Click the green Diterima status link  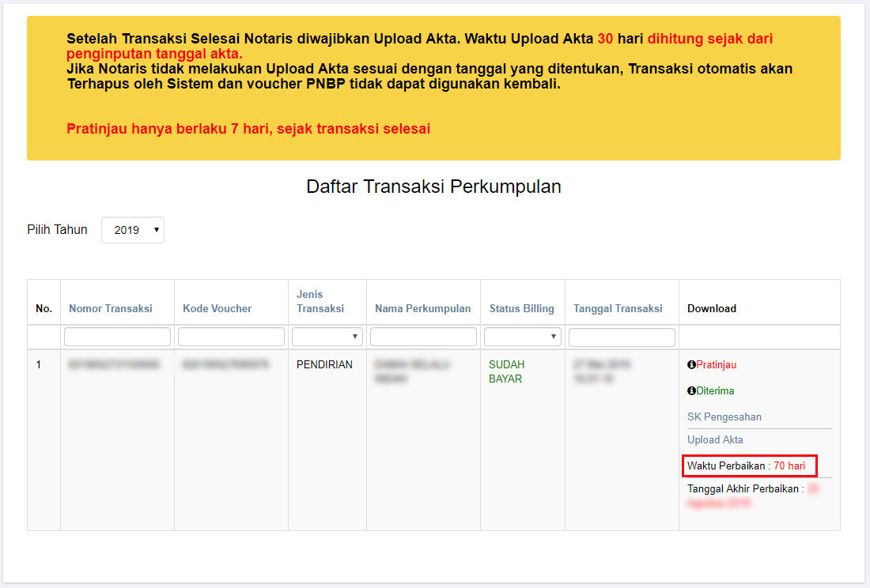[715, 390]
